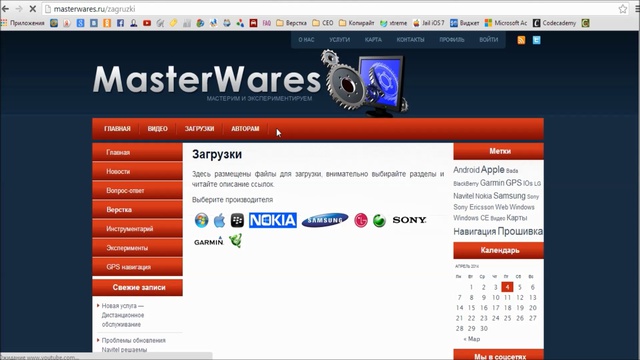Viewport: 640px width, 360px height.
Task: Open the ЗАГРУЗКИ menu tab
Action: [199, 129]
